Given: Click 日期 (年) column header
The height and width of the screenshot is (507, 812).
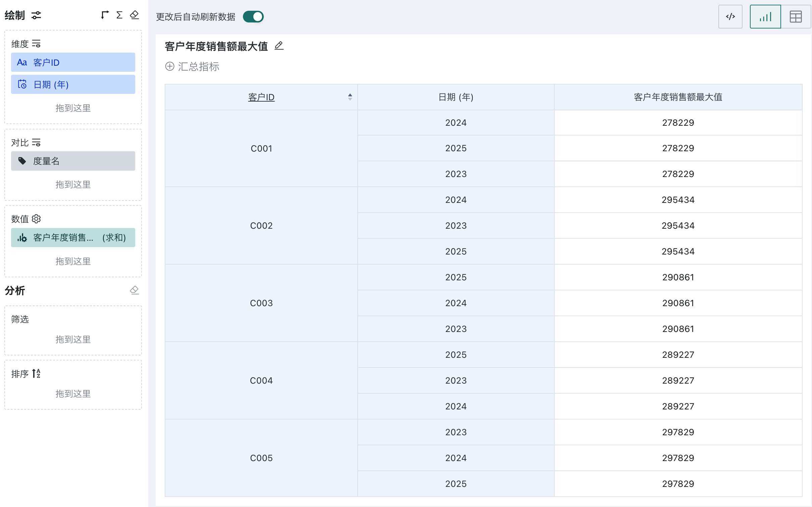Looking at the screenshot, I should pos(456,97).
